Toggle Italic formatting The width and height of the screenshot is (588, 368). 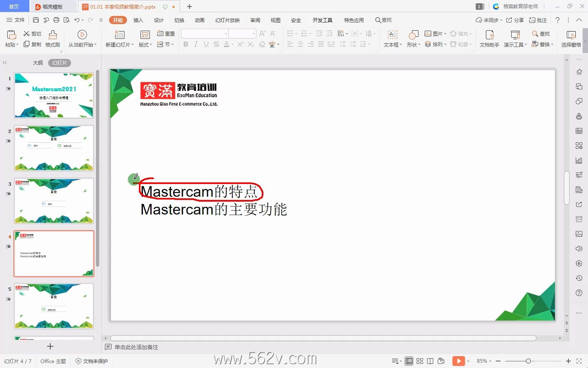196,44
